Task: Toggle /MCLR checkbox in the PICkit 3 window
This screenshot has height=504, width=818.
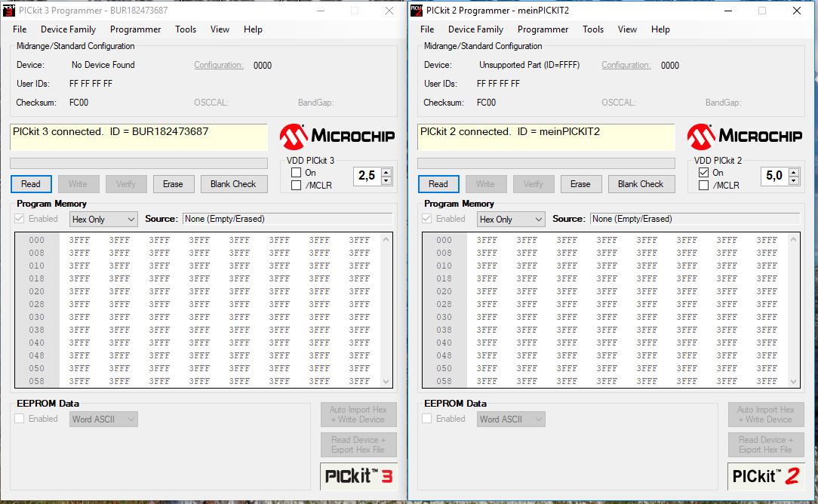Action: [x=297, y=185]
